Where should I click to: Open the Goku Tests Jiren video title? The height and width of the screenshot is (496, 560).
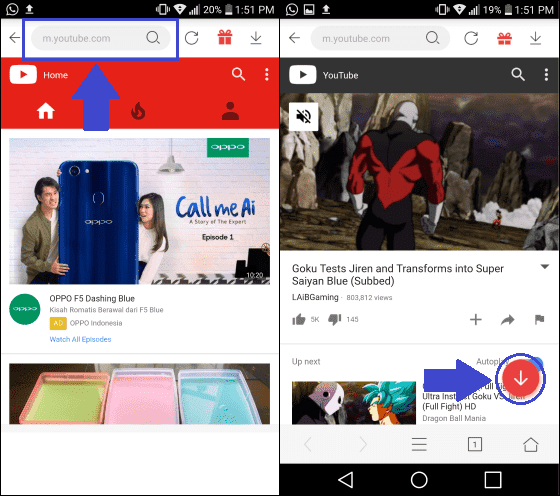click(398, 275)
